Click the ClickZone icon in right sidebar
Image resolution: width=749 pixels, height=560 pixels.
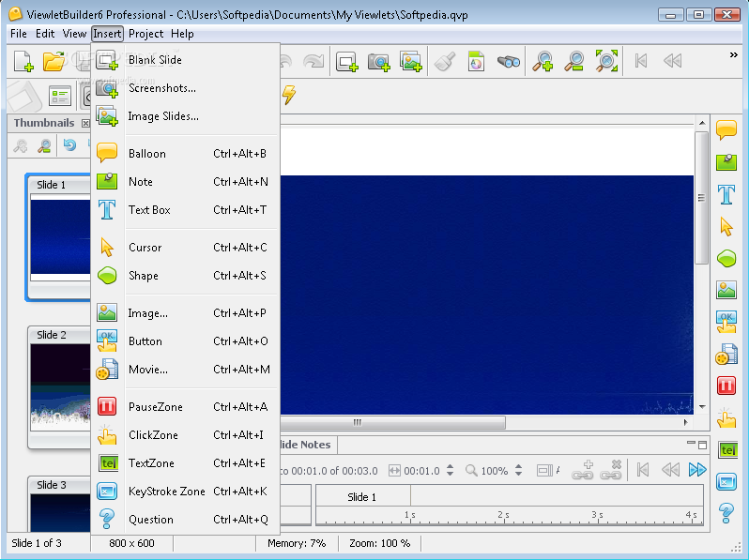(726, 417)
